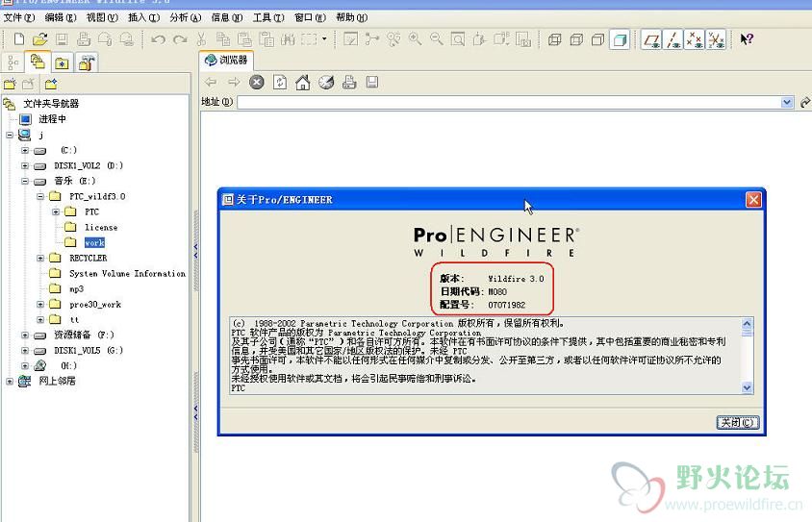This screenshot has height=522, width=812.
Task: Toggle datum planes display
Action: 651,39
